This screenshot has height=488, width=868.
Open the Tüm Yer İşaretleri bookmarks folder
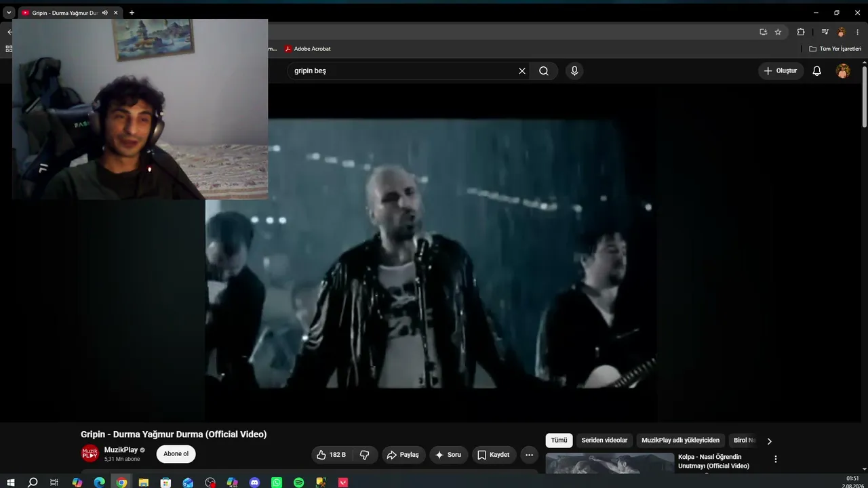[835, 49]
